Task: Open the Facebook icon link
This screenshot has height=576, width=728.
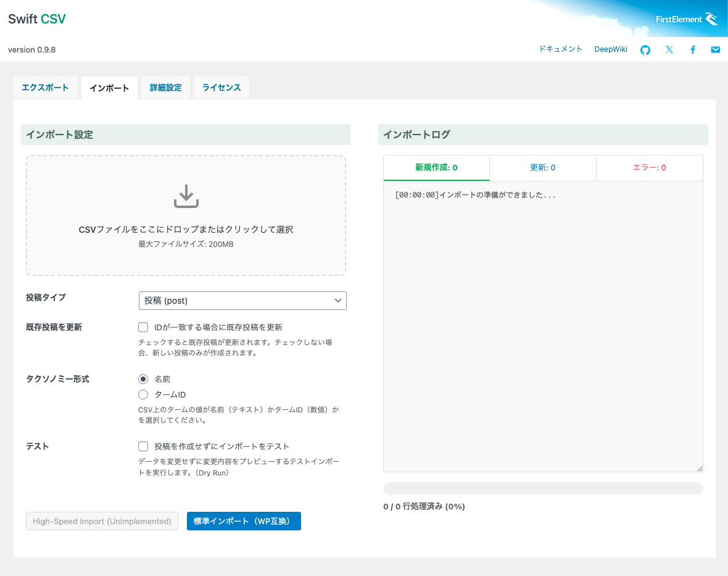Action: pos(693,50)
